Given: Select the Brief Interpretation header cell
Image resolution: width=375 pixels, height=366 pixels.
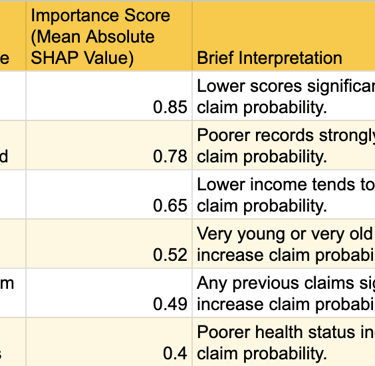Looking at the screenshot, I should coord(284,36).
